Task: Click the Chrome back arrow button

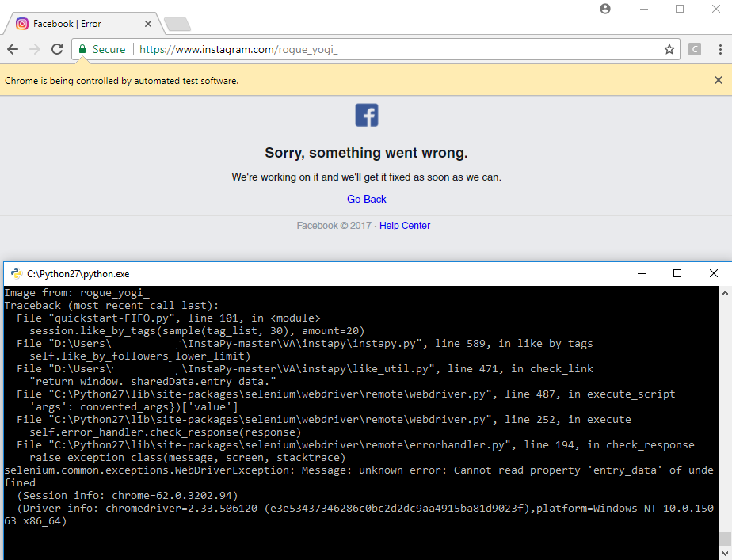Action: click(x=13, y=49)
